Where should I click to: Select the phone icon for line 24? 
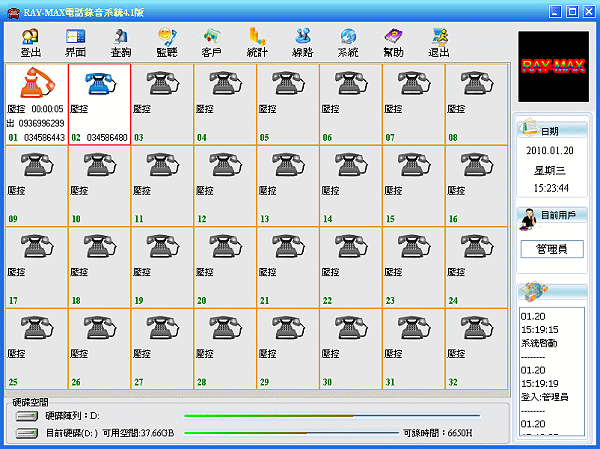[x=477, y=246]
